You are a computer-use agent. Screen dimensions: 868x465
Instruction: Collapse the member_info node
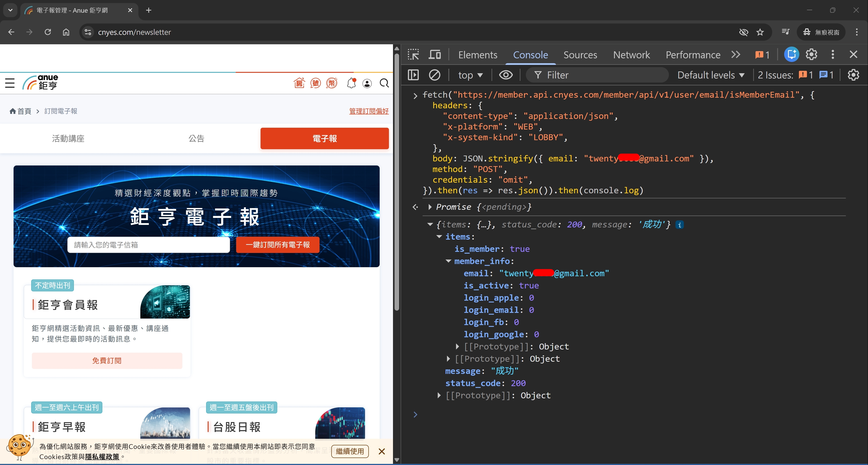[448, 261]
